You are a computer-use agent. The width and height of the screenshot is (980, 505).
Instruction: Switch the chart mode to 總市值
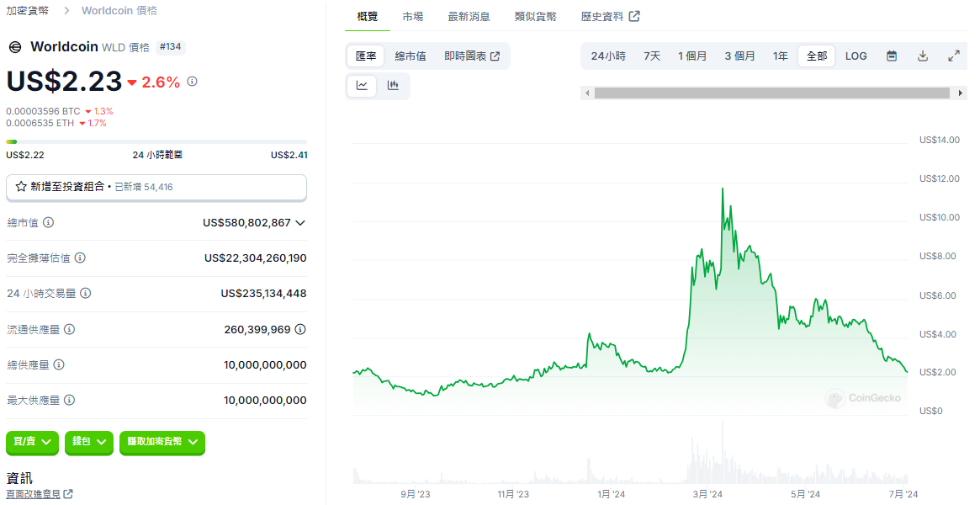(x=411, y=56)
